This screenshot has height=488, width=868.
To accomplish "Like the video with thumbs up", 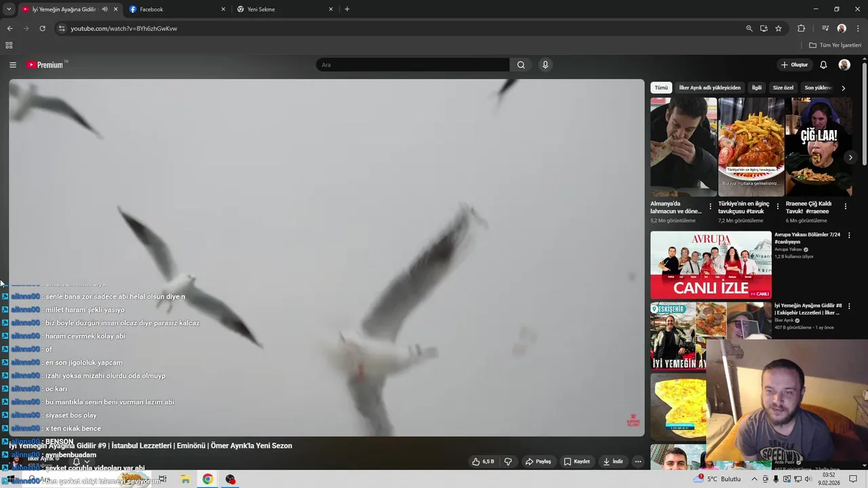I will (483, 462).
